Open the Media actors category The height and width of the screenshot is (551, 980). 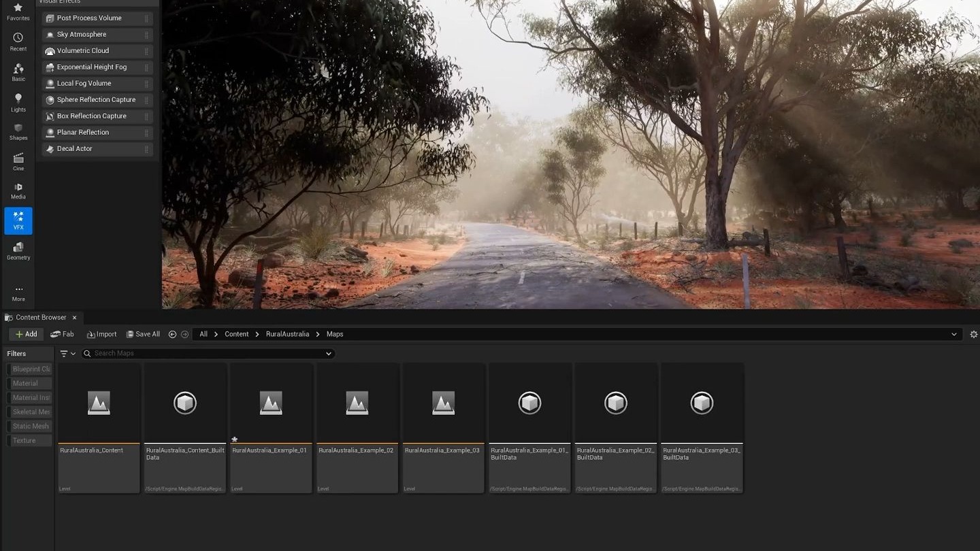click(18, 191)
